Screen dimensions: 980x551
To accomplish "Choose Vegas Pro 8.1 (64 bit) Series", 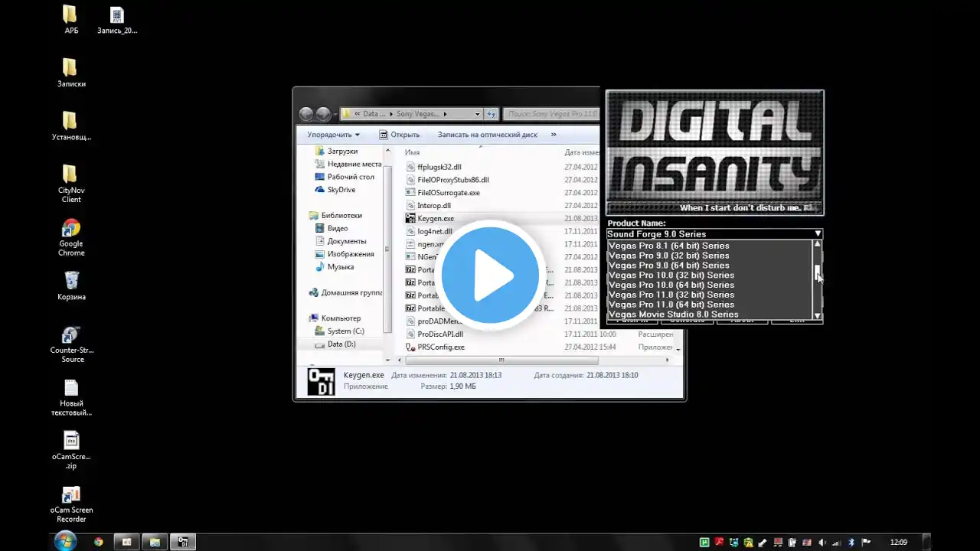I will 709,246.
